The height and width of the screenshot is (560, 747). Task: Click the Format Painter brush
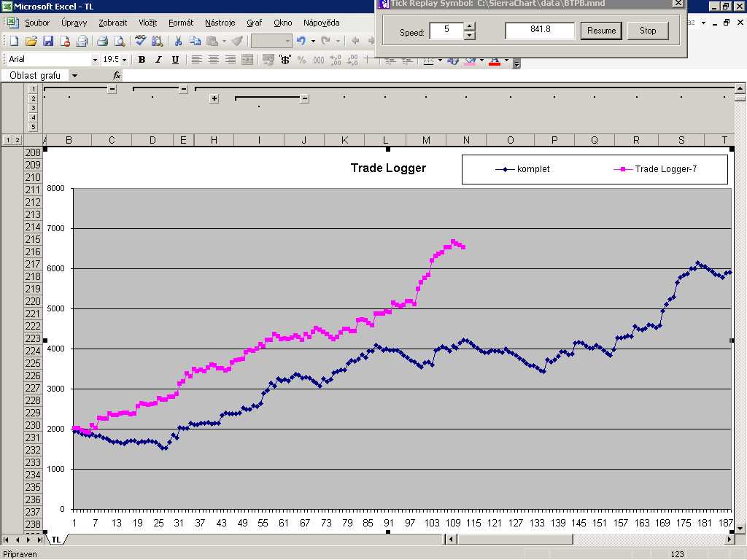[x=237, y=42]
